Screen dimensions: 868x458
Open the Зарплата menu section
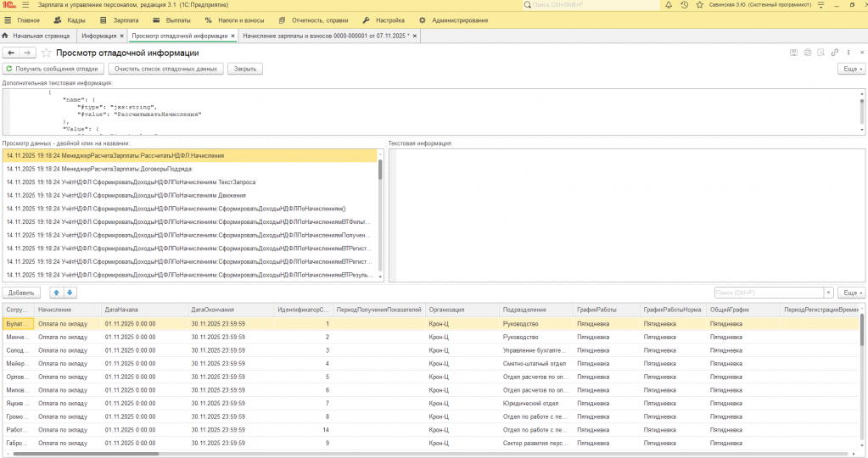pos(120,20)
